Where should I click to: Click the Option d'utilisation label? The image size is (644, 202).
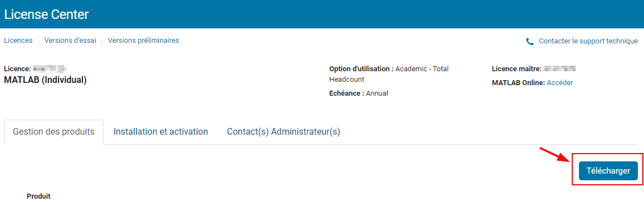point(361,69)
